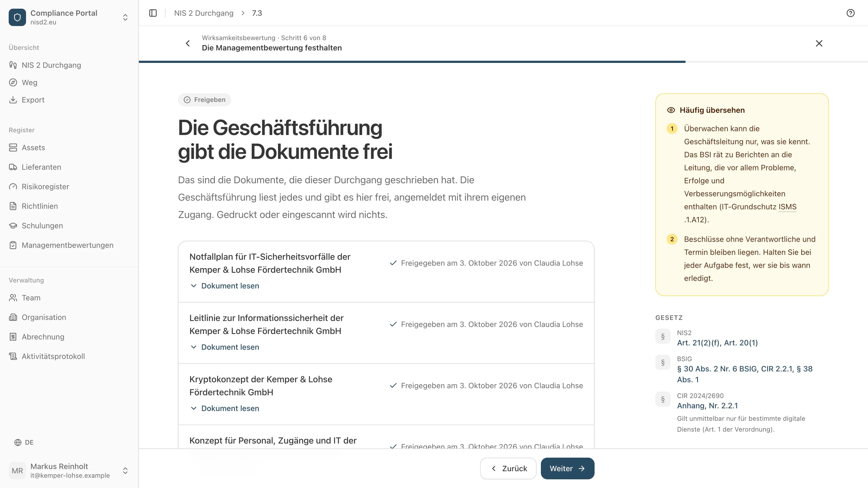Image resolution: width=868 pixels, height=488 pixels.
Task: Open NIS 2 Durchgang in sidebar
Action: click(69, 65)
